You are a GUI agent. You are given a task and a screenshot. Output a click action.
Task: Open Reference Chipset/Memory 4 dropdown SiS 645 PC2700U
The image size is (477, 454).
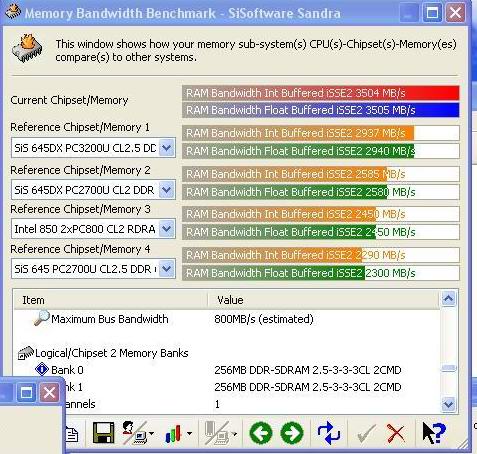point(93,269)
